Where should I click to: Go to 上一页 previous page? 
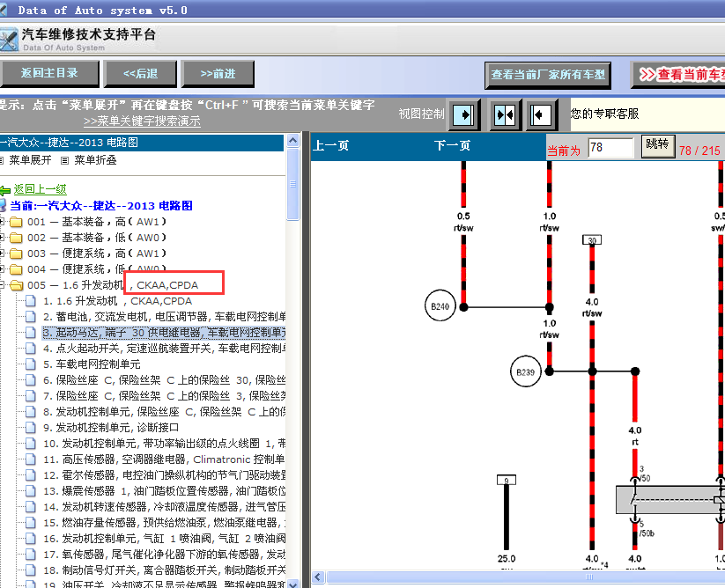pyautogui.click(x=331, y=146)
